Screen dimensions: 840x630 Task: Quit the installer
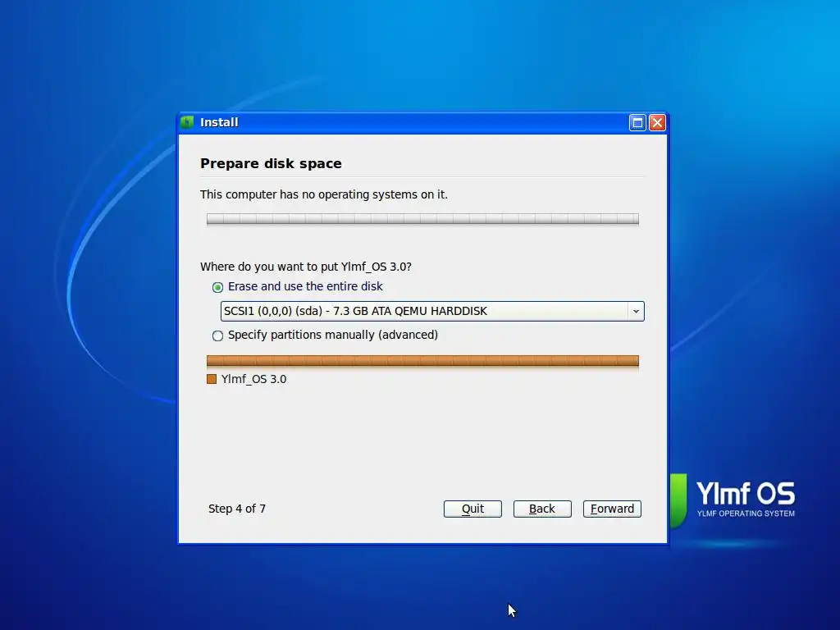[x=472, y=509]
